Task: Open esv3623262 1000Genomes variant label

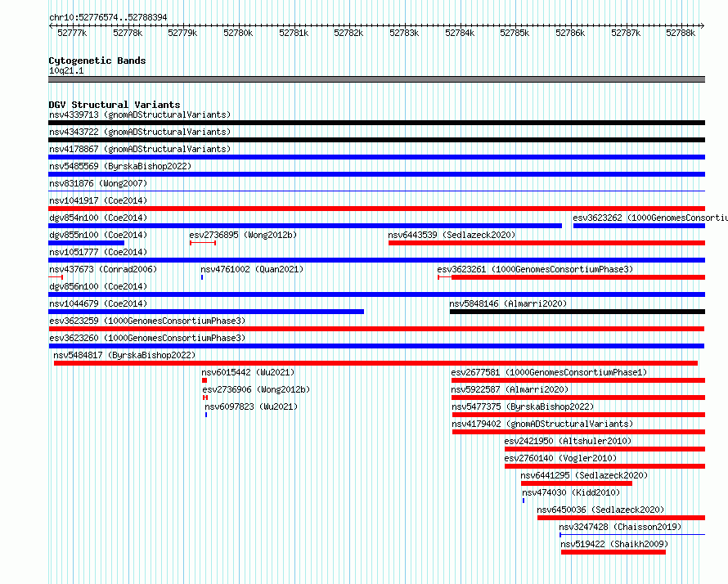Action: point(650,218)
